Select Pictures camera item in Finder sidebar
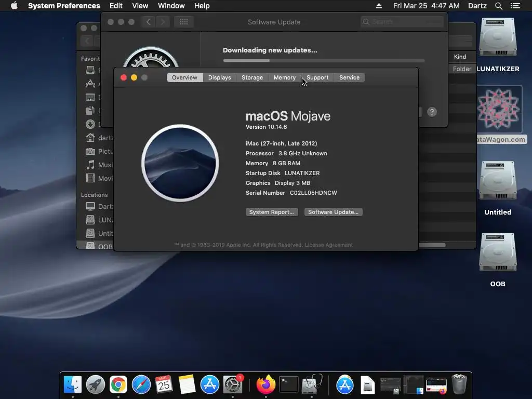Screen dimensions: 532x399 pyautogui.click(x=99, y=151)
